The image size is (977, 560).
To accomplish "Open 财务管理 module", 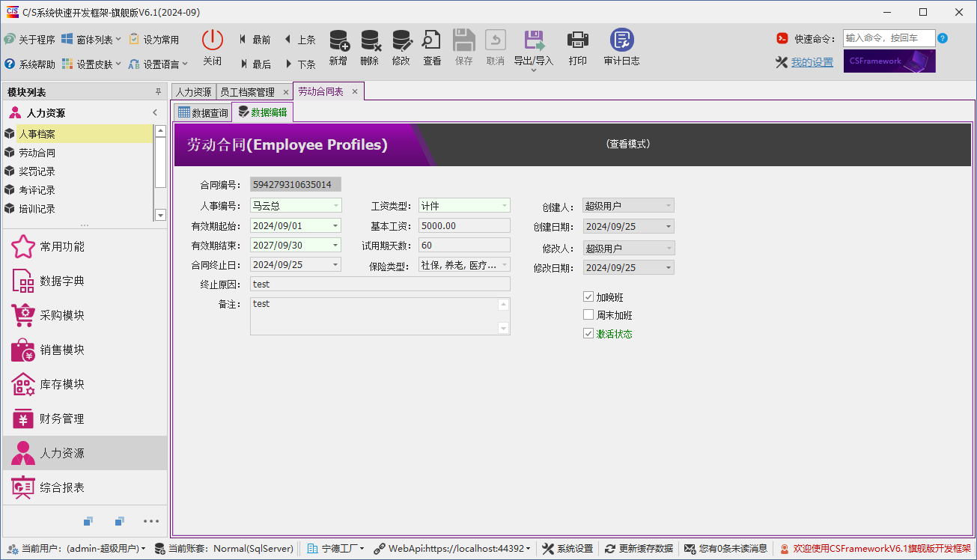I will coord(85,419).
